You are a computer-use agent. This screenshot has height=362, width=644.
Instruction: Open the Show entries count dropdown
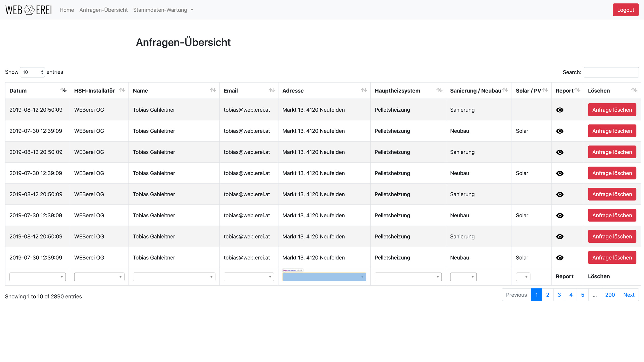[x=32, y=72]
